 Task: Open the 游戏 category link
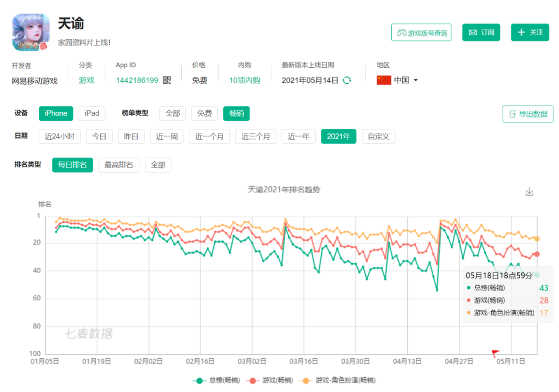coord(86,81)
